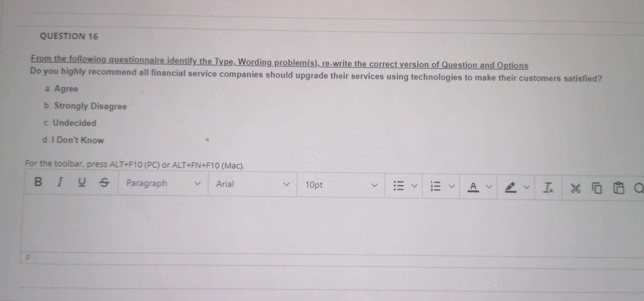Click option 'b. Strongly Disagree'
The height and width of the screenshot is (301, 644).
coord(86,106)
